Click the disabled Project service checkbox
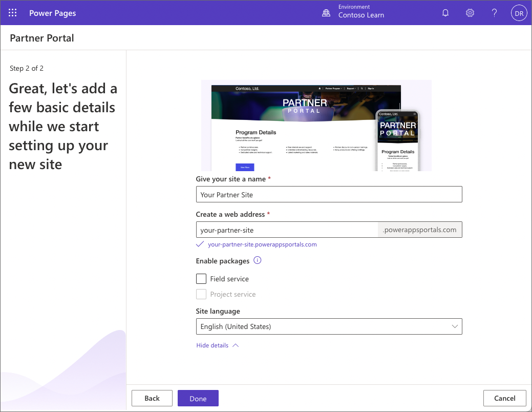 [201, 294]
